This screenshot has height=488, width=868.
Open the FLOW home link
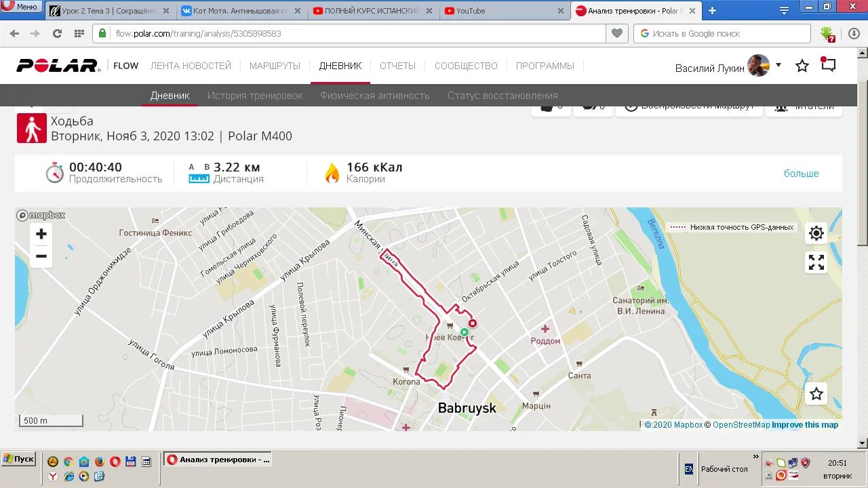125,66
